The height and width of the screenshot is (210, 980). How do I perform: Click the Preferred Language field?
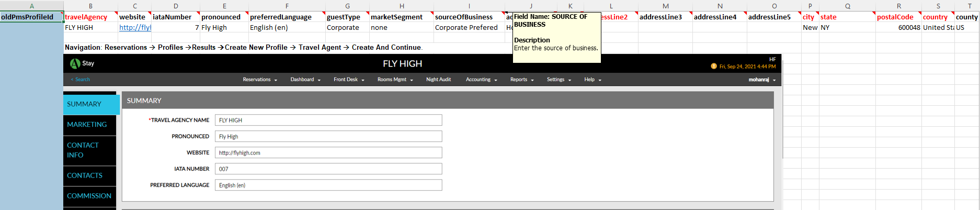coord(328,185)
